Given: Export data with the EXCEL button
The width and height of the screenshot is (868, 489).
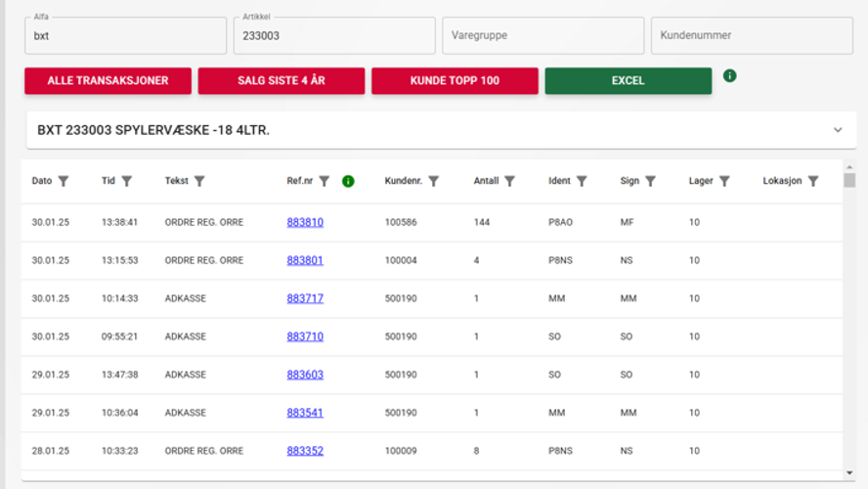Looking at the screenshot, I should pos(628,81).
